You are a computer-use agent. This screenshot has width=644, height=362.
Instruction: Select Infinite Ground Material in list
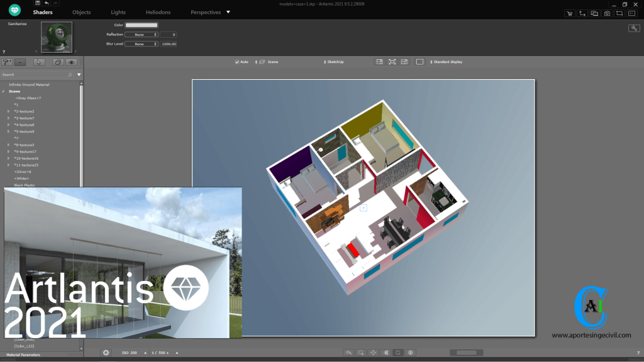[29, 84]
